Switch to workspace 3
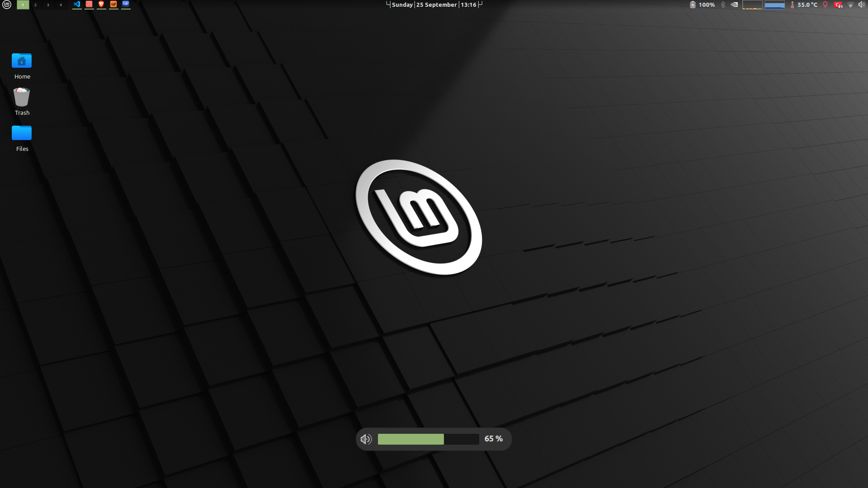This screenshot has height=488, width=868. [48, 5]
